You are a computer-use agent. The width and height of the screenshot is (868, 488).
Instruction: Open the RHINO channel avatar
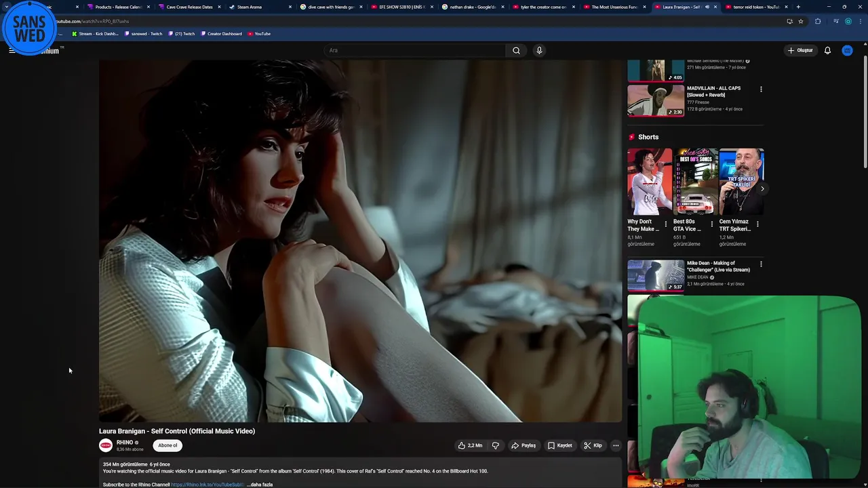(106, 445)
